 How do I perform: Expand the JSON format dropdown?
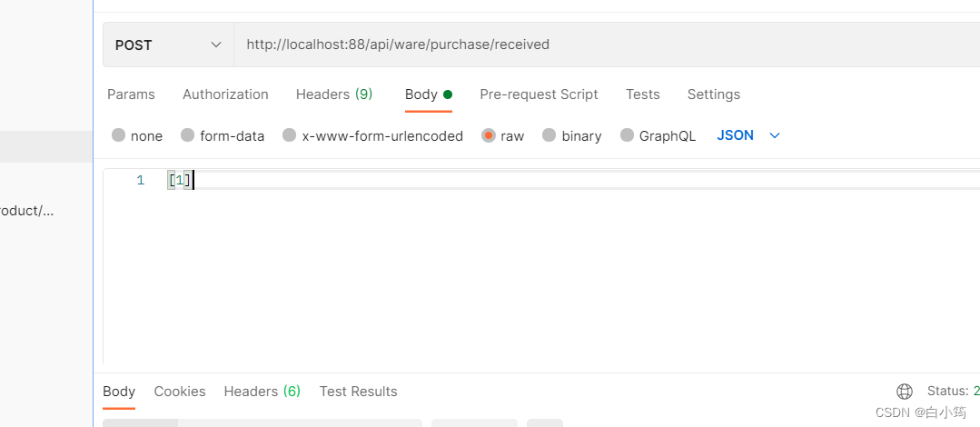coord(748,135)
